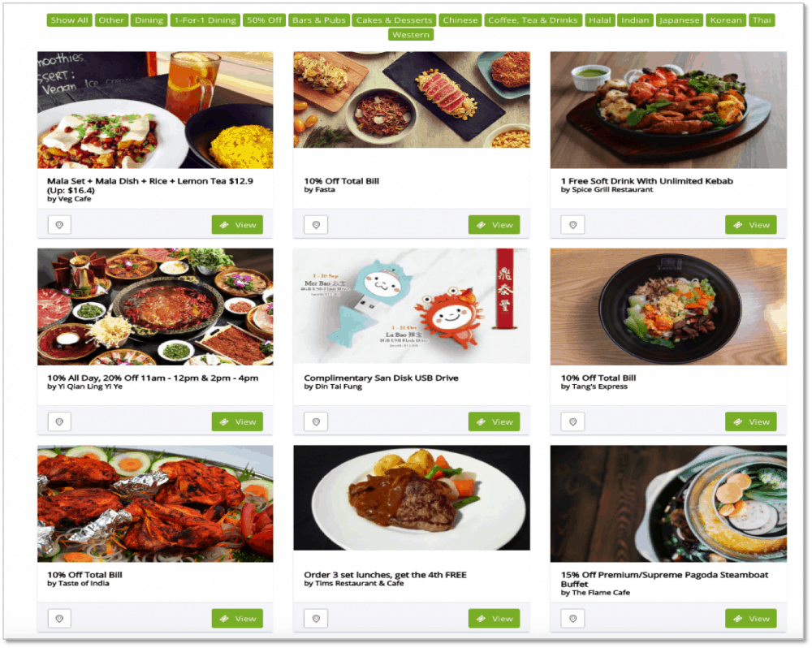Select the Halal filter tag
Image resolution: width=812 pixels, height=648 pixels.
pos(600,20)
